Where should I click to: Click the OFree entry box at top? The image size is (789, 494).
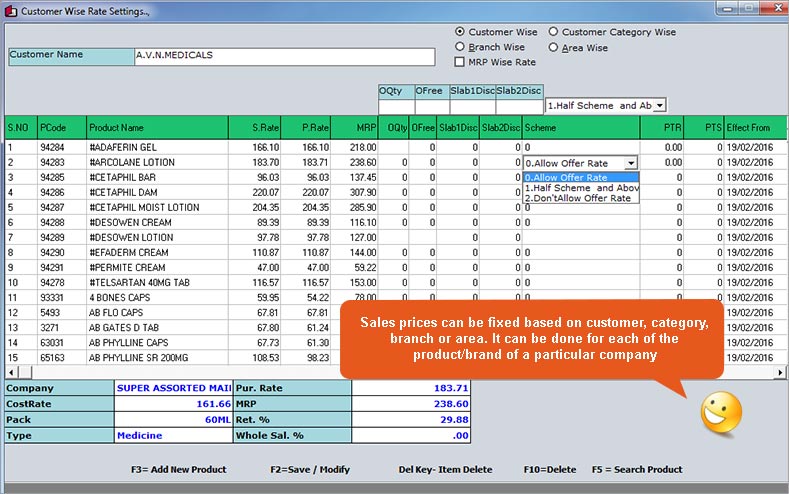[x=432, y=107]
